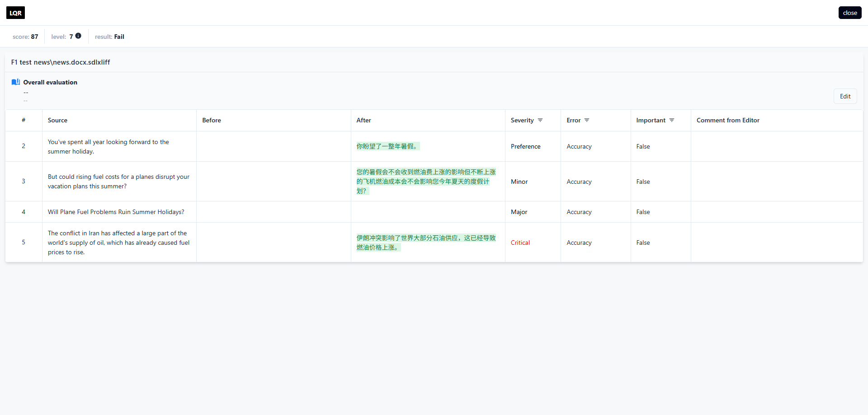Select the Minor severity on row 3
The image size is (868, 415).
pyautogui.click(x=519, y=182)
